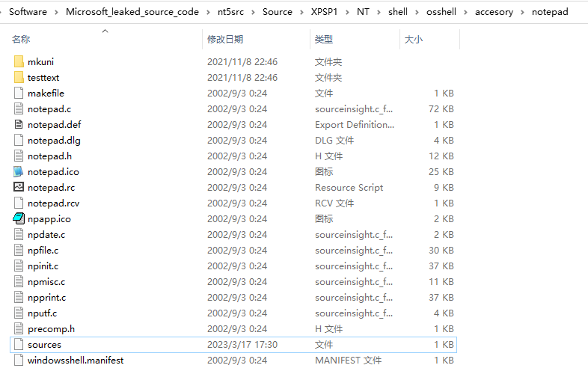Sort files by the 大小 column header
The height and width of the screenshot is (374, 588).
(413, 39)
